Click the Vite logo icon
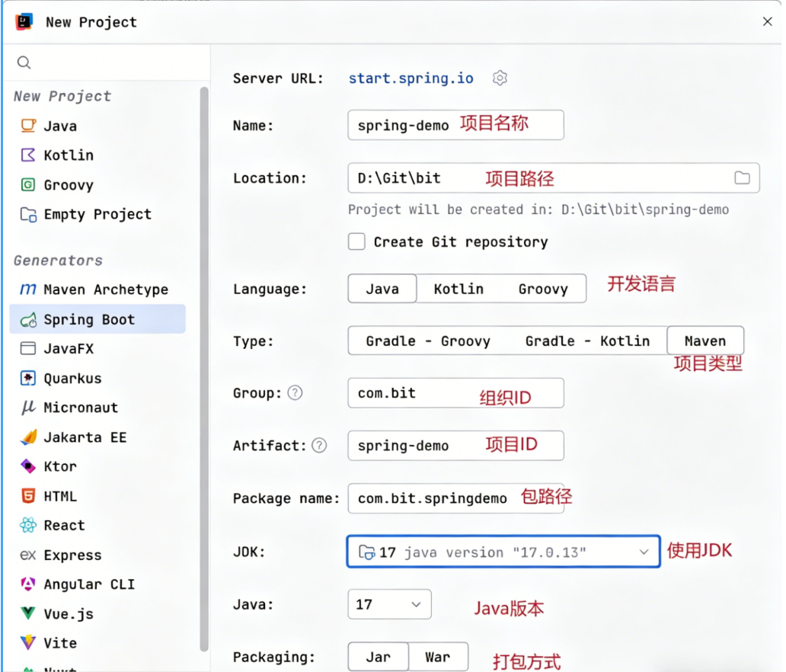 click(x=28, y=642)
